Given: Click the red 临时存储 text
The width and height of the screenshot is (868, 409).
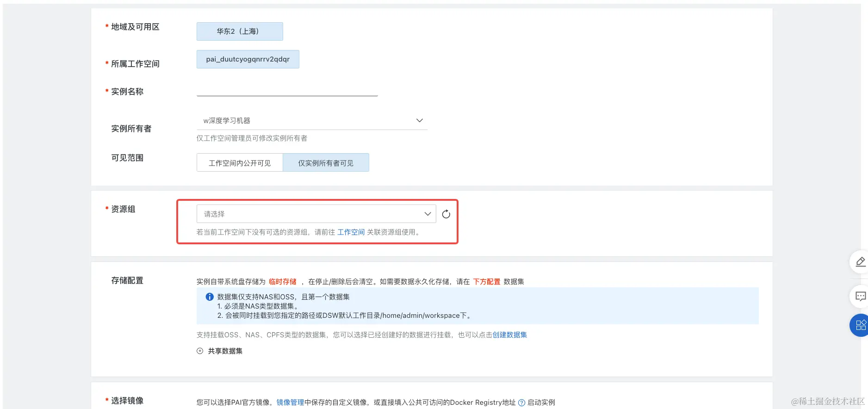Looking at the screenshot, I should click(283, 282).
